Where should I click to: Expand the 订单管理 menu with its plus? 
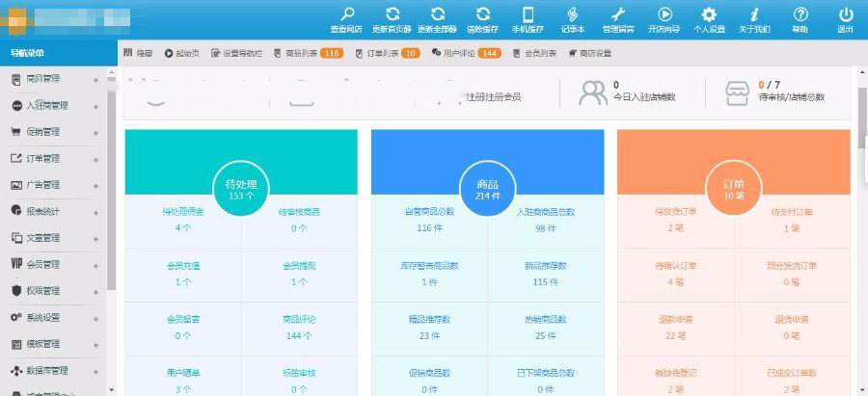[x=95, y=160]
